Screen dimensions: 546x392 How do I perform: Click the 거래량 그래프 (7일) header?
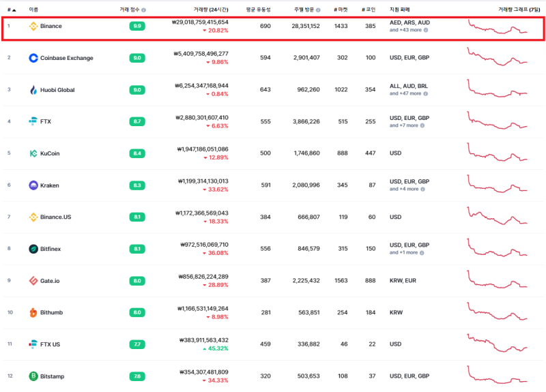pos(519,10)
